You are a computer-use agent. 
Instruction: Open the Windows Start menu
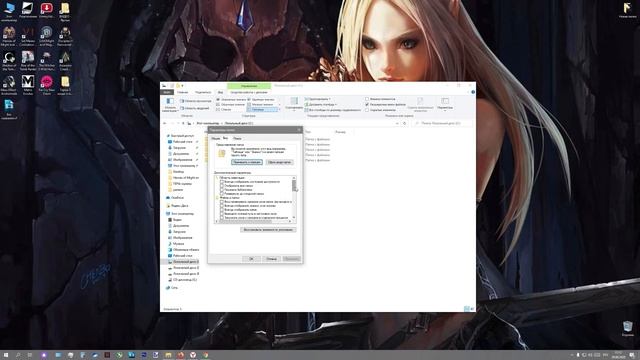[6, 355]
